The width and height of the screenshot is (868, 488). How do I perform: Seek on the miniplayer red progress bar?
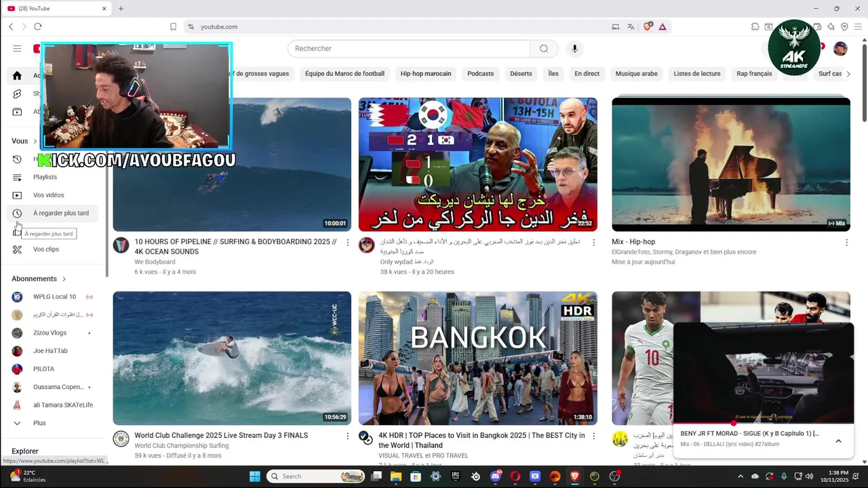point(763,424)
